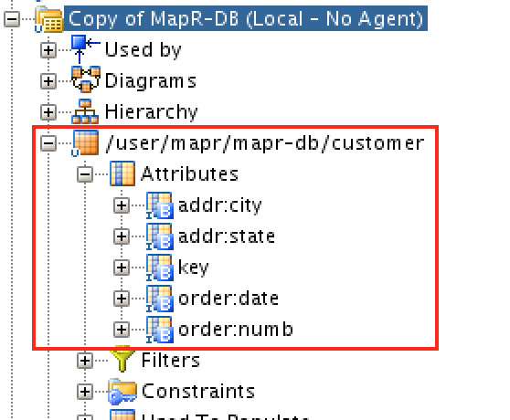The width and height of the screenshot is (510, 420).
Task: Click the order:numb attribute icon
Action: 159,330
